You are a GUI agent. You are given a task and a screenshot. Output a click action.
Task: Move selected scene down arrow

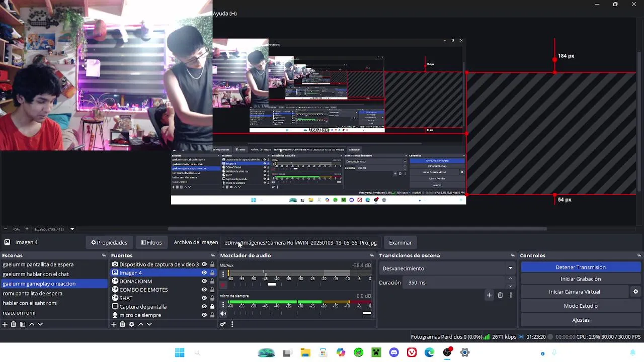click(x=40, y=324)
